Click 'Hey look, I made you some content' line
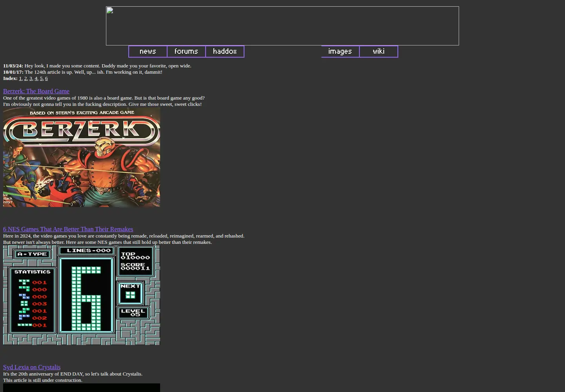Screen dimensions: 565x392 coord(108,66)
